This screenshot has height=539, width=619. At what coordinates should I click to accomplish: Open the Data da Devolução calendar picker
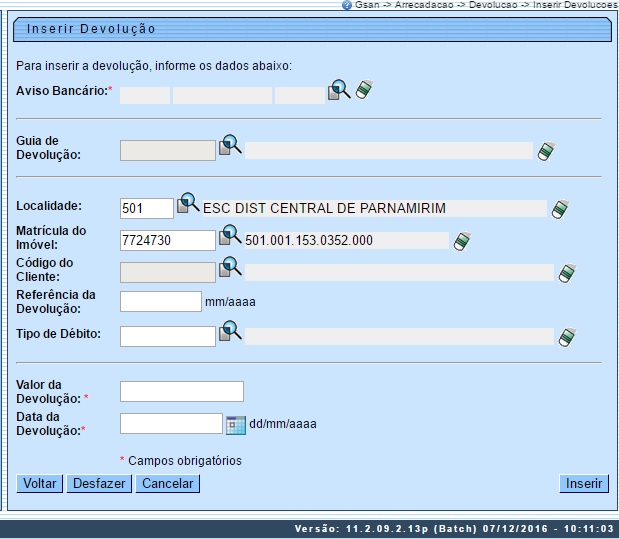[x=236, y=425]
